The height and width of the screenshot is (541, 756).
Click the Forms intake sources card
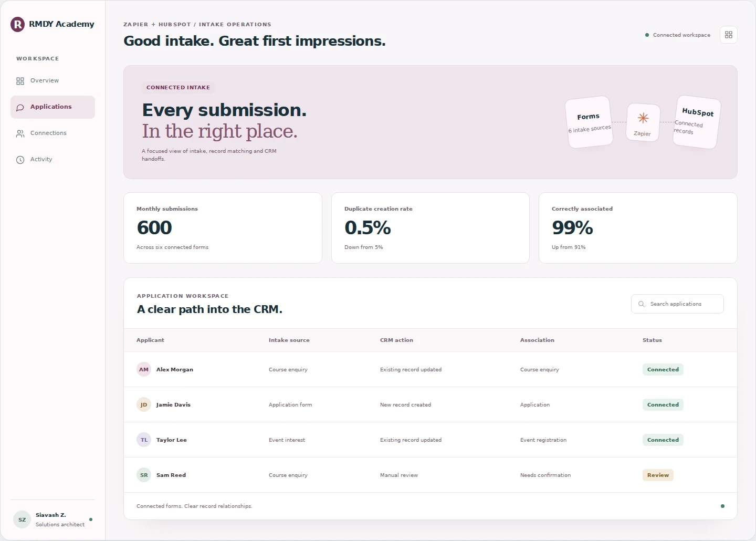(x=589, y=122)
